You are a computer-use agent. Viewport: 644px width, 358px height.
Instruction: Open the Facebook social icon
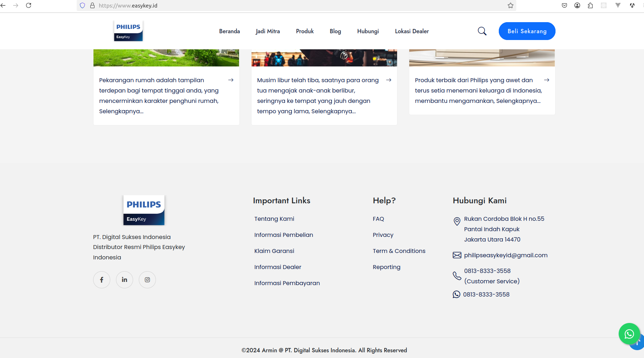(102, 280)
